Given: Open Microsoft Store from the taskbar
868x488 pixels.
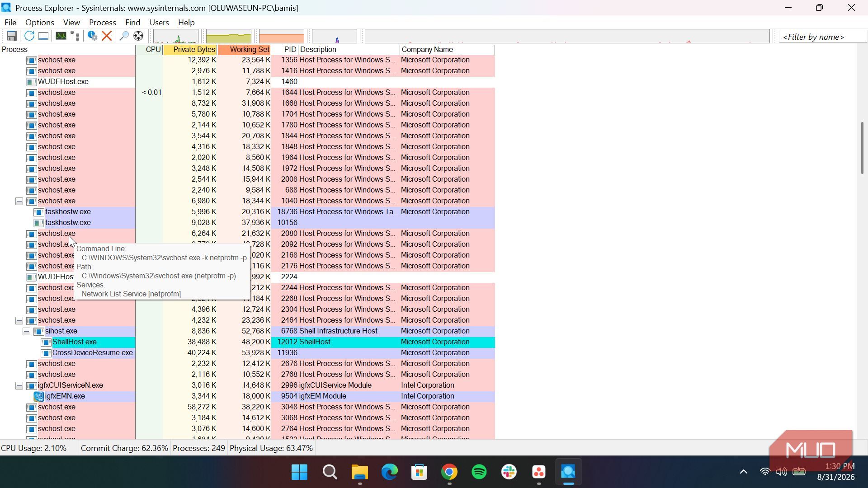Looking at the screenshot, I should (420, 472).
